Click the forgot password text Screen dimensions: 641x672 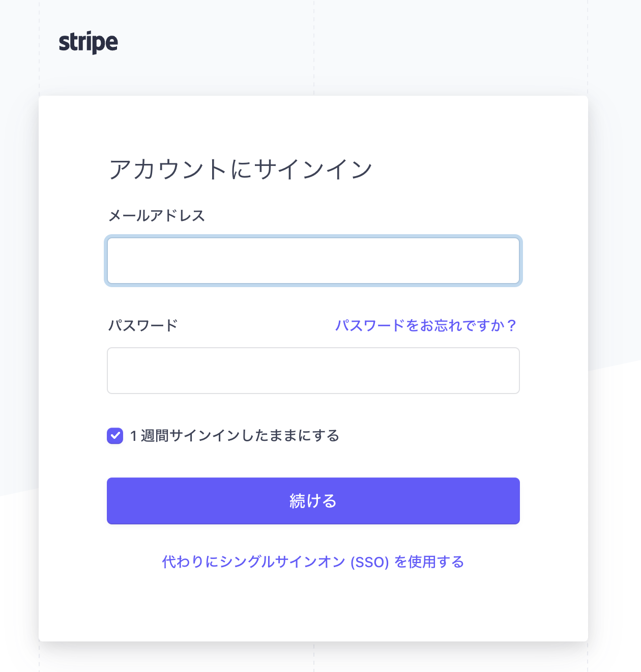click(x=425, y=324)
